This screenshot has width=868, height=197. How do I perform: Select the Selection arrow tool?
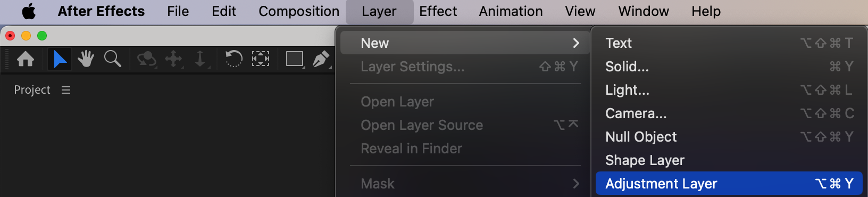(x=60, y=59)
